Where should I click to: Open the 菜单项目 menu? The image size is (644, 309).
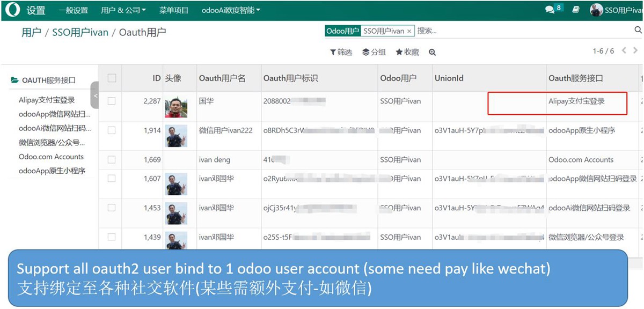[174, 10]
